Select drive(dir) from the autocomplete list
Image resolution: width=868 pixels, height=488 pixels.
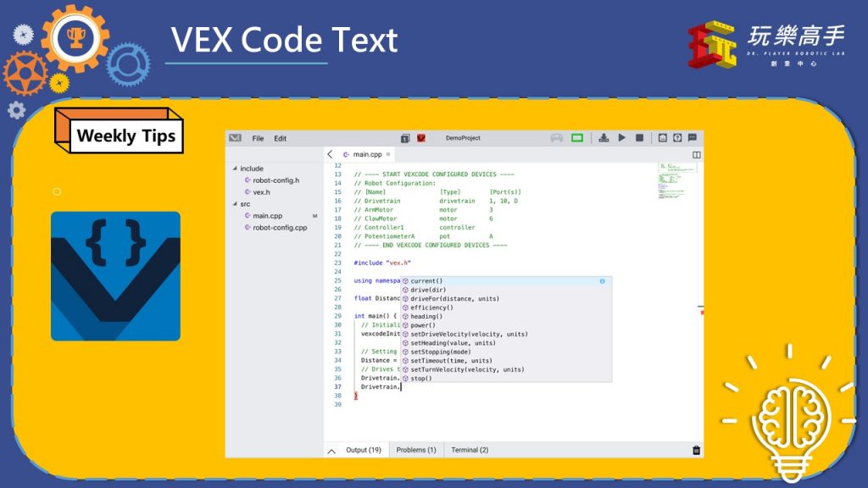pos(506,290)
